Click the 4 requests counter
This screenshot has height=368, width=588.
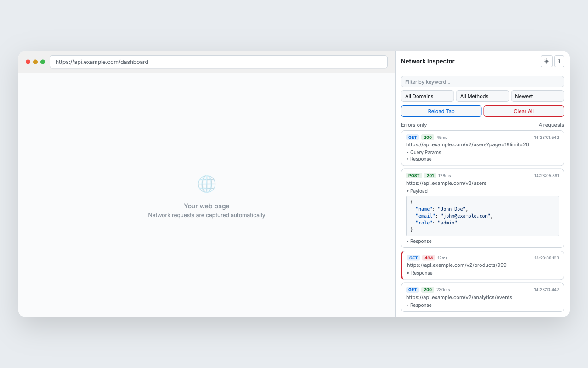[551, 125]
